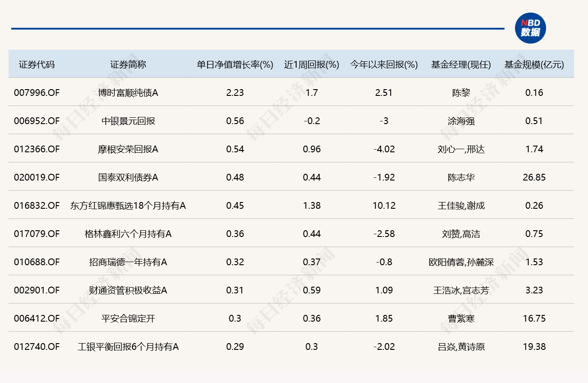Select fund name 财通资管积极收益A
The height and width of the screenshot is (383, 588).
pos(128,290)
